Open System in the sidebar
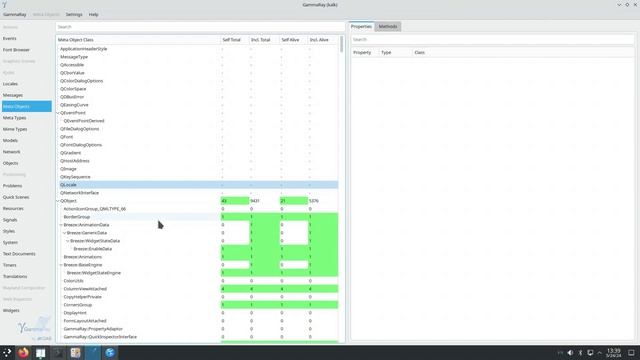Viewport: 640px width, 360px height. (27, 242)
